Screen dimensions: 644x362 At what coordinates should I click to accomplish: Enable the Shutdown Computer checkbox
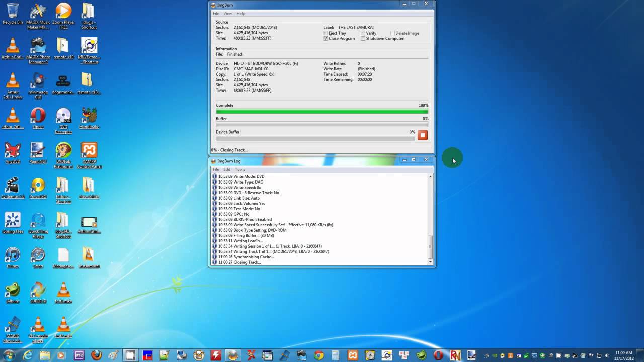pyautogui.click(x=363, y=38)
